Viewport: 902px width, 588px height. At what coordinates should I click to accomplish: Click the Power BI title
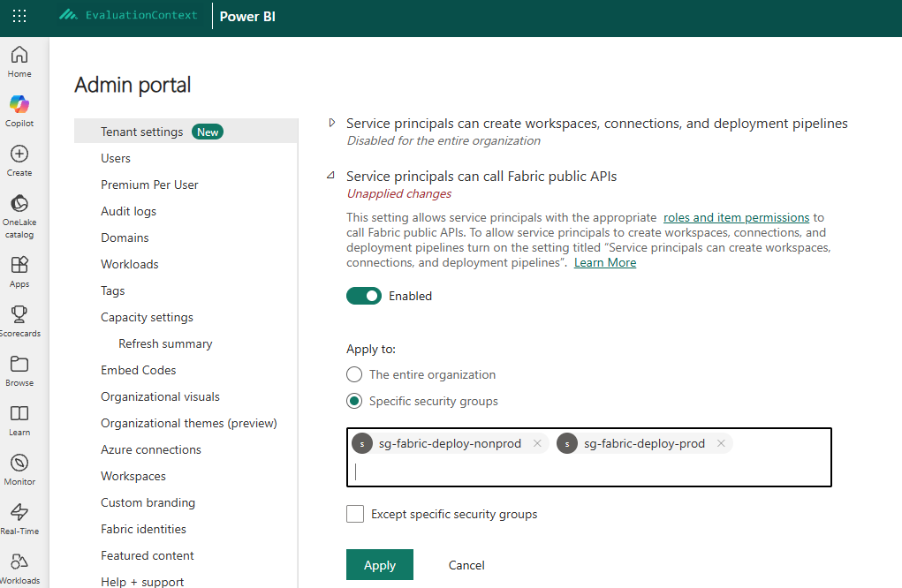247,16
